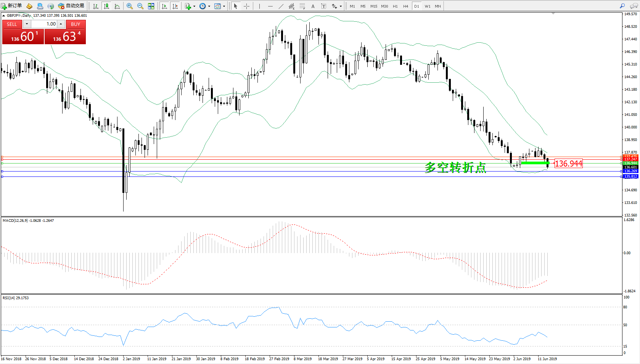
Task: Select the text label 'A' tool
Action: [313, 6]
